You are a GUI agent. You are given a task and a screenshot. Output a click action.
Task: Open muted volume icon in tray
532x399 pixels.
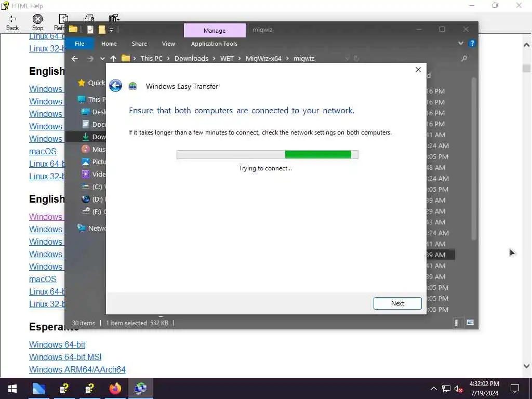pyautogui.click(x=458, y=389)
